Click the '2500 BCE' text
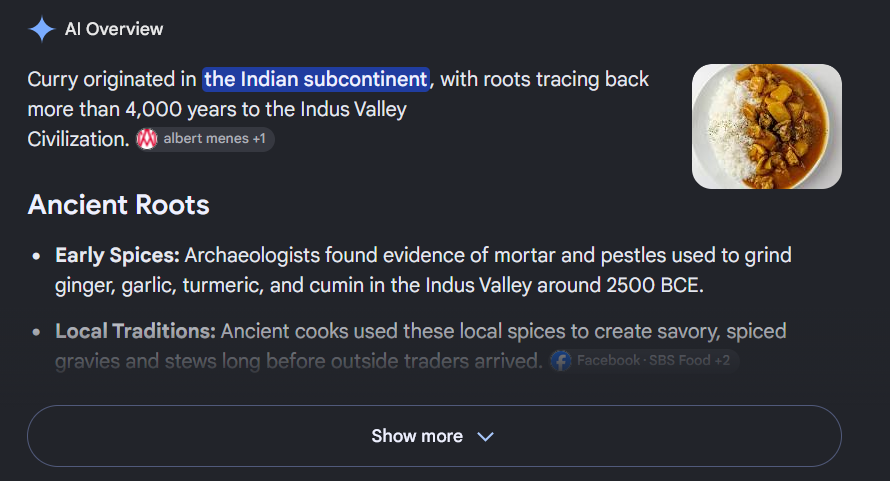890x481 pixels. coord(654,285)
